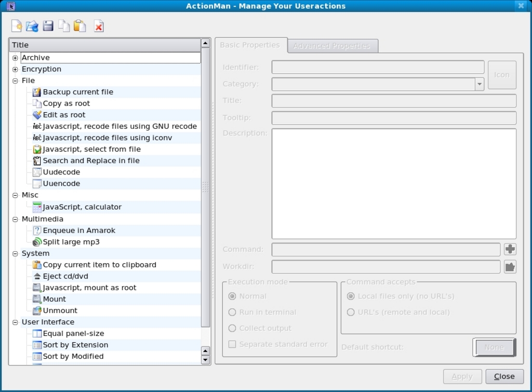Select URL's (remote and local) option
This screenshot has width=532, height=392.
point(351,312)
